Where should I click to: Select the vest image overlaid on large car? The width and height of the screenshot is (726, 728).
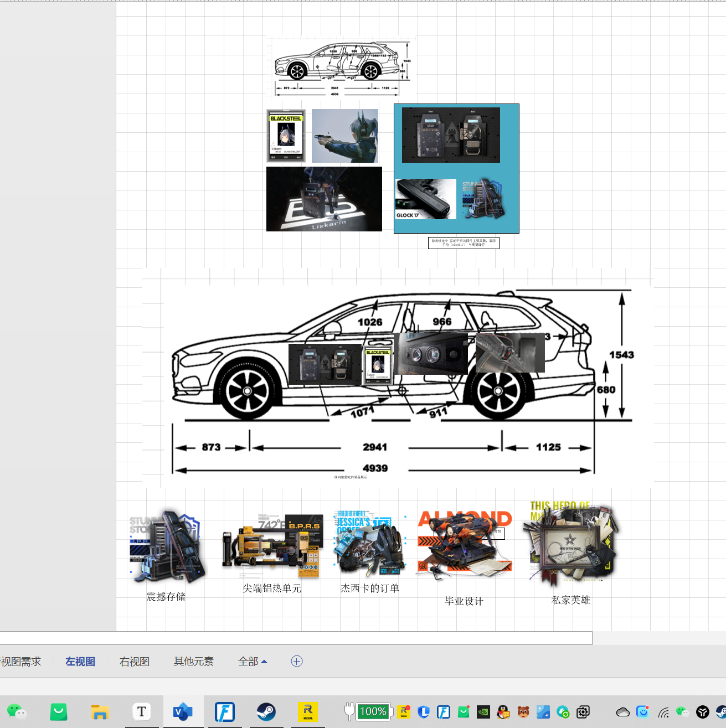[x=325, y=364]
